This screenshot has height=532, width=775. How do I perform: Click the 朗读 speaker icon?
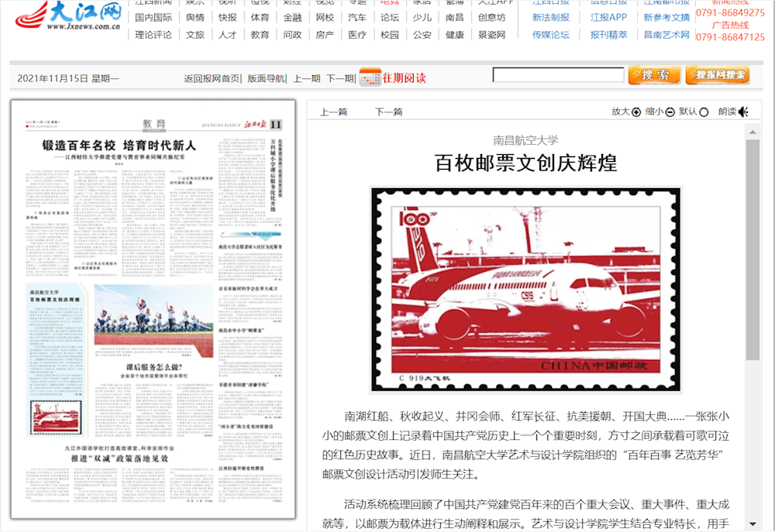(743, 112)
